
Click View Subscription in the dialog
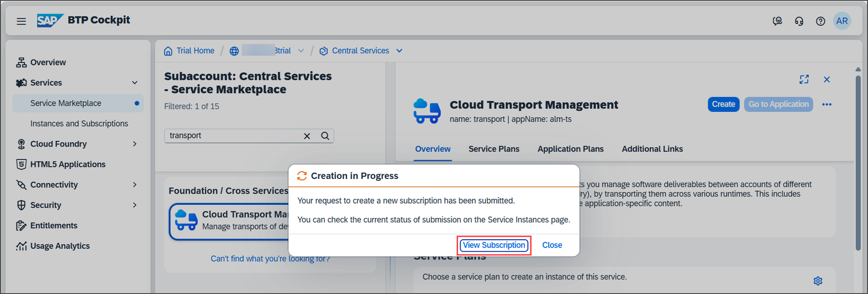point(494,245)
